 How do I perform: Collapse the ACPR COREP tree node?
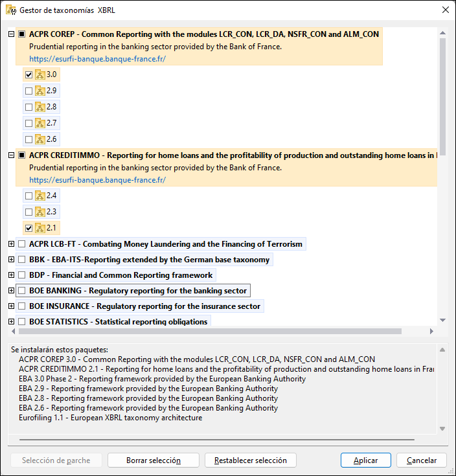11,34
